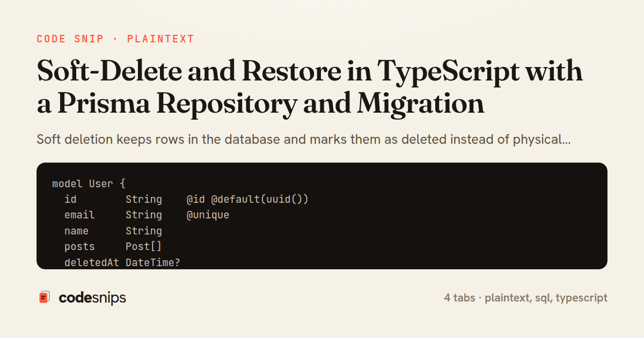Screen dimensions: 644x338
Task: Click the "@unique" attribute in code
Action: coord(208,215)
